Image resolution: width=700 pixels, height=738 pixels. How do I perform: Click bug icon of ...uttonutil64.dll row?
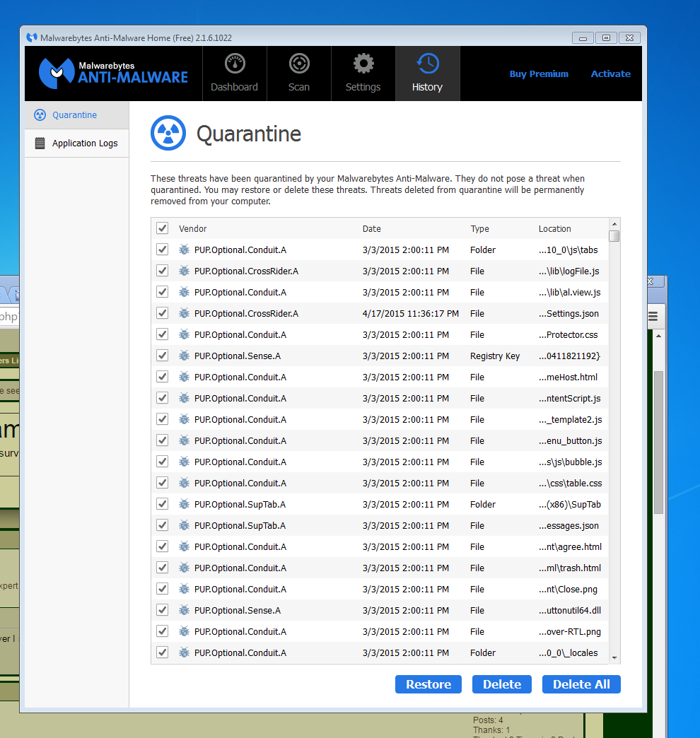[x=184, y=610]
